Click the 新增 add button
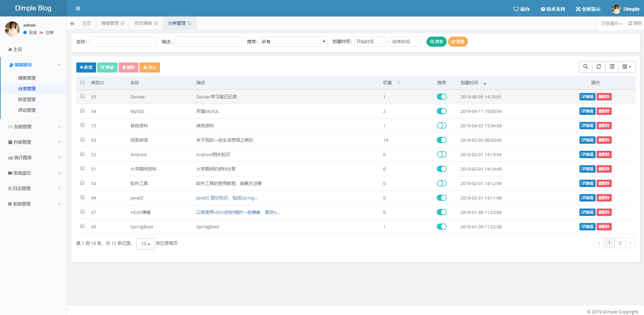Screen dimensions: 644x315 pos(86,67)
